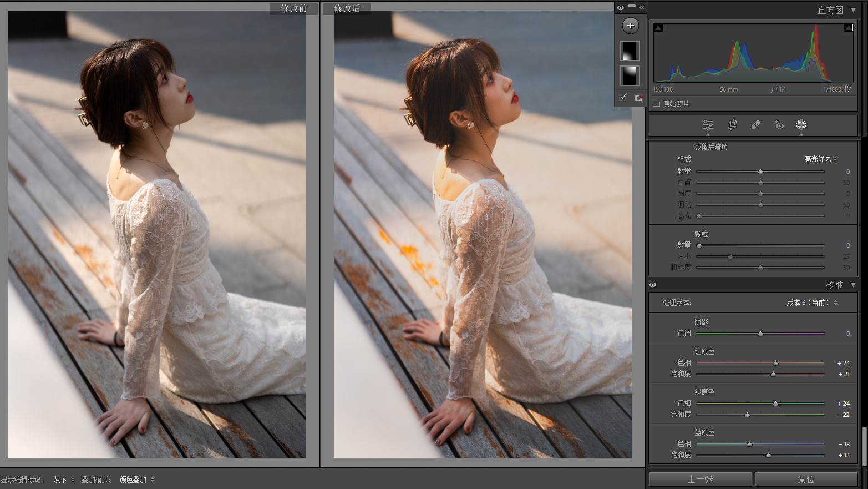Enable the 原始照片 checkbox
Screen dimensions: 868x489
tap(657, 104)
